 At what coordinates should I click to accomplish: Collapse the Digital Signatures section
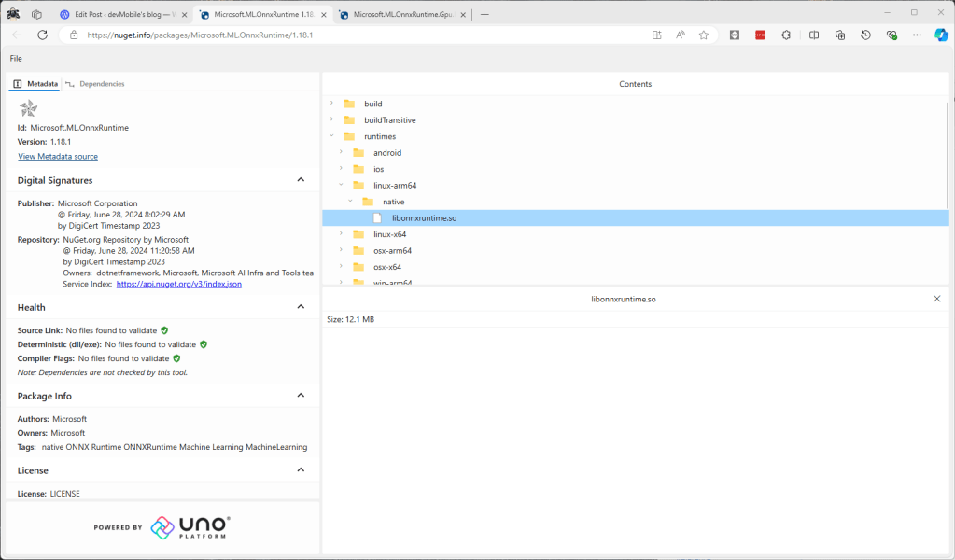(301, 180)
